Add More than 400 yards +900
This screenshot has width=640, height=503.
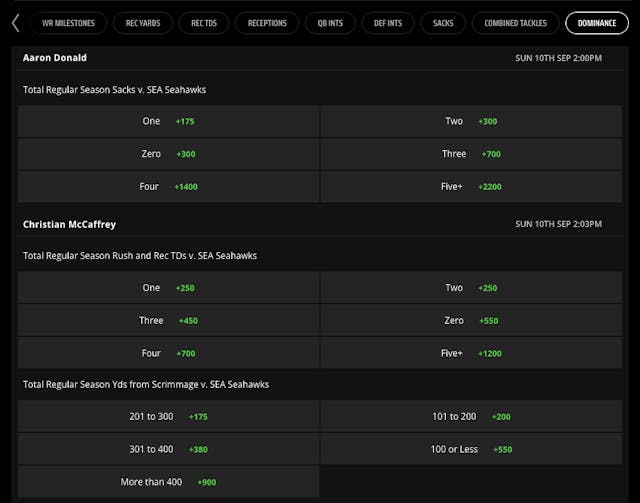point(168,482)
